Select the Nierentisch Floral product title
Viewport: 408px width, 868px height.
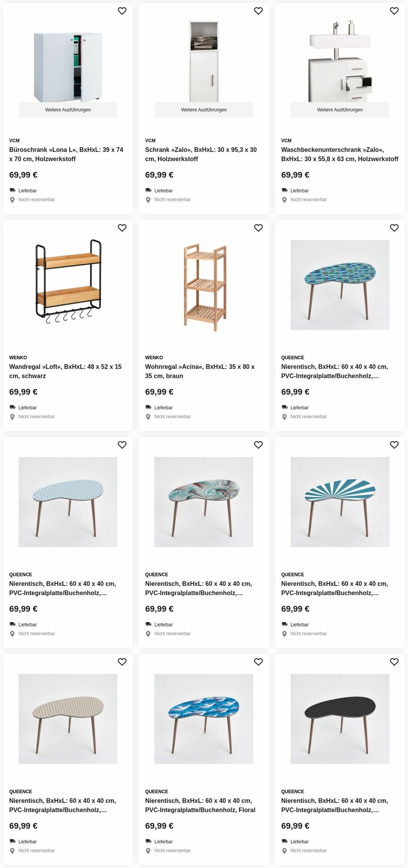pos(200,805)
